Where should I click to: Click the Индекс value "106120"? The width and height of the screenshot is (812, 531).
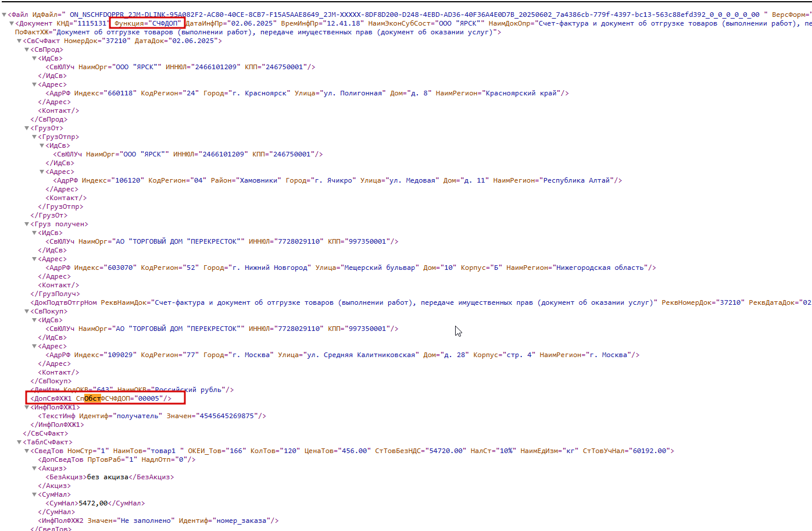128,180
